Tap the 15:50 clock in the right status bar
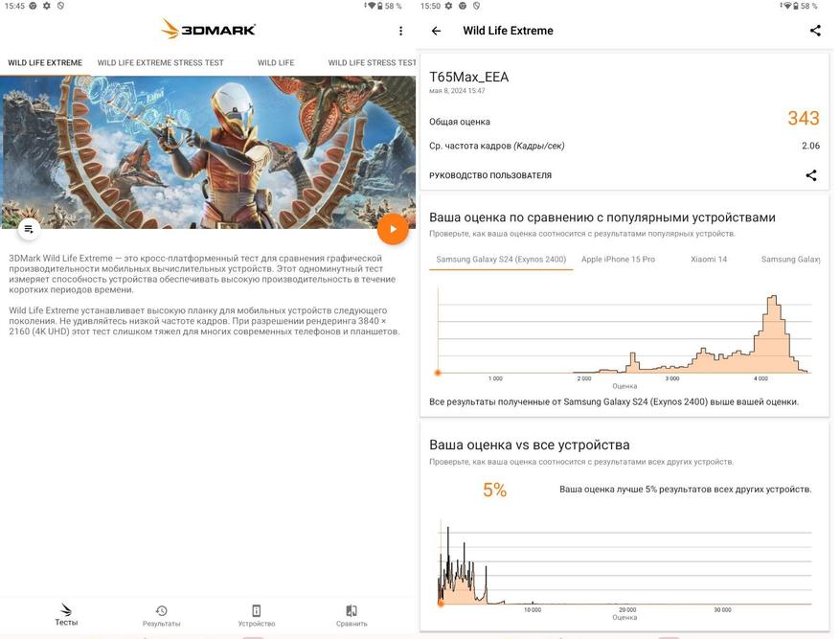This screenshot has width=840, height=639. [x=430, y=6]
